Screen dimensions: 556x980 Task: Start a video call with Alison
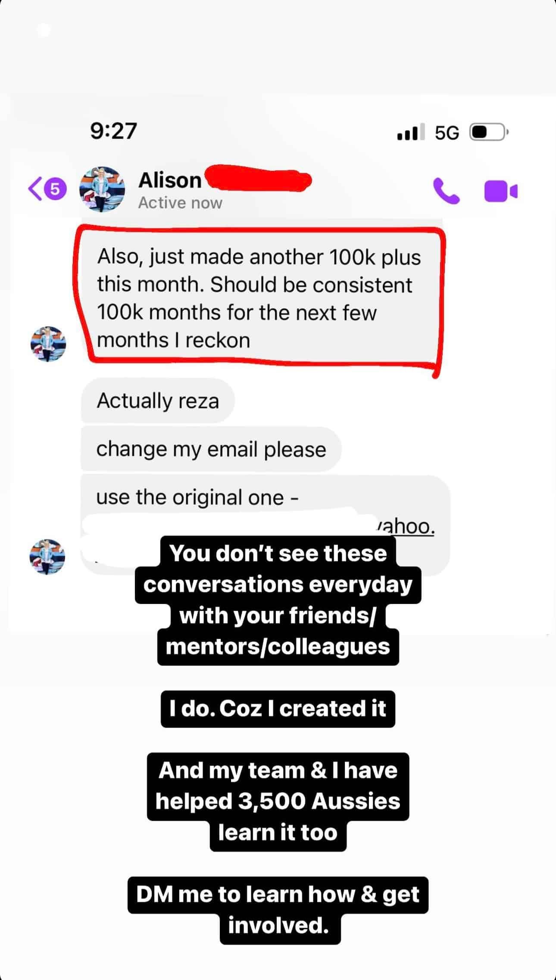coord(500,191)
